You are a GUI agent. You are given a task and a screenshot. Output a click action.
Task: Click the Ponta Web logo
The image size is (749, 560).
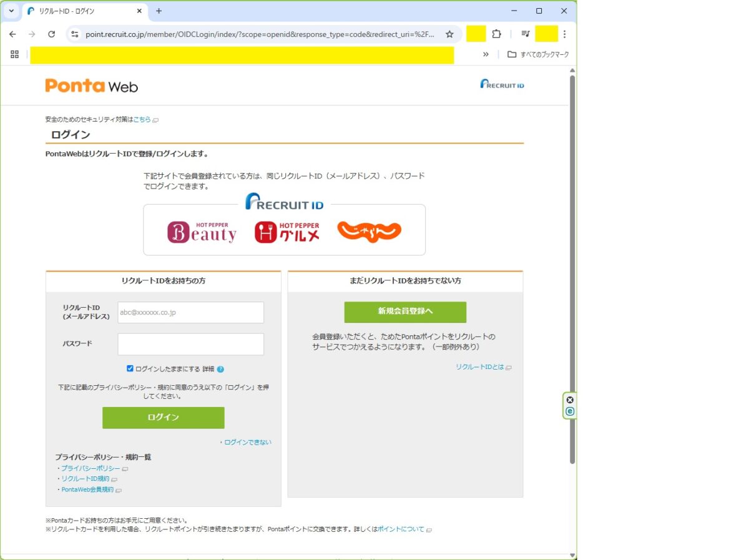pyautogui.click(x=92, y=86)
